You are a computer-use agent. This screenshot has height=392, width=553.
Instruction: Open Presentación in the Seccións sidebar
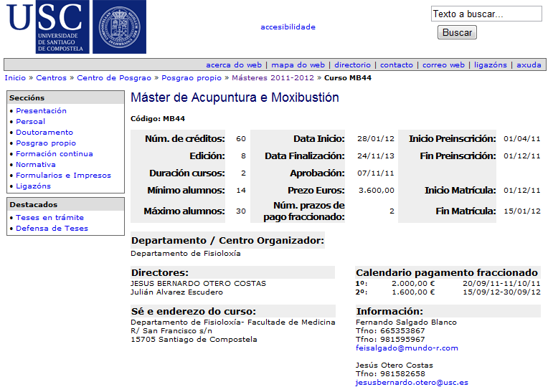pyautogui.click(x=42, y=110)
